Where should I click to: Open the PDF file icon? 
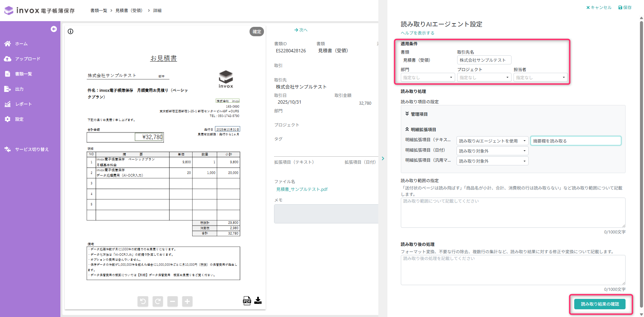[247, 301]
